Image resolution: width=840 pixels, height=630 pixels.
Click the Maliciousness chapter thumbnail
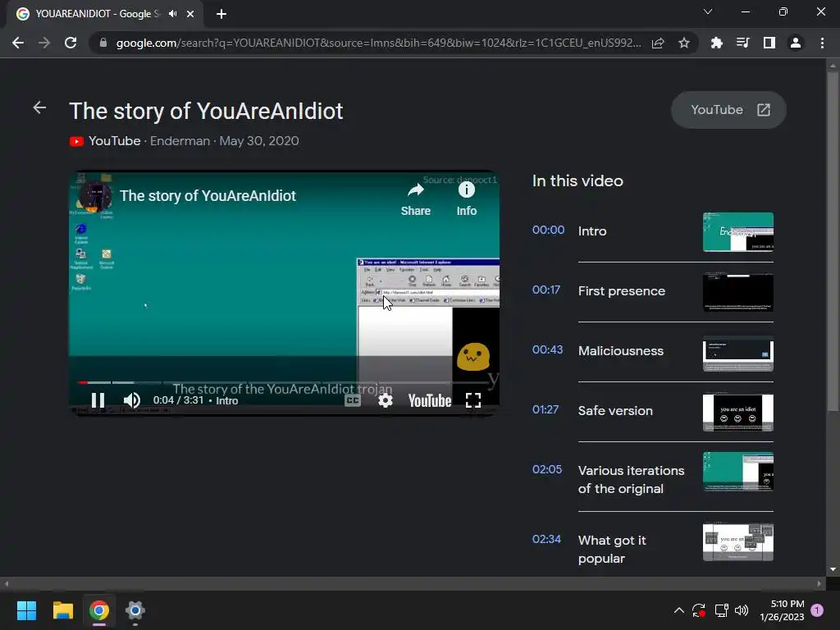[x=738, y=352]
